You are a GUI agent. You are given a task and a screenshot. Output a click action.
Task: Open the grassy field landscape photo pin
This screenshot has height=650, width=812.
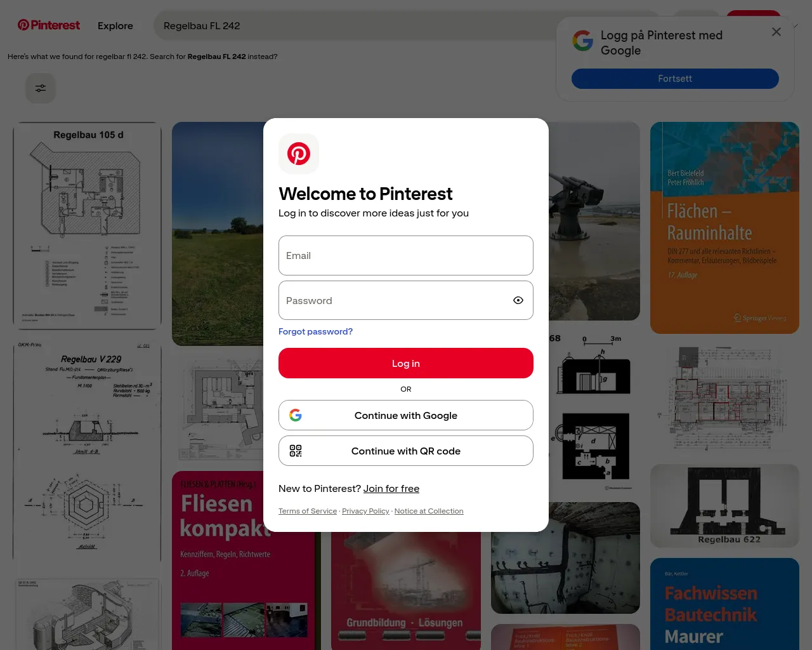click(x=218, y=234)
